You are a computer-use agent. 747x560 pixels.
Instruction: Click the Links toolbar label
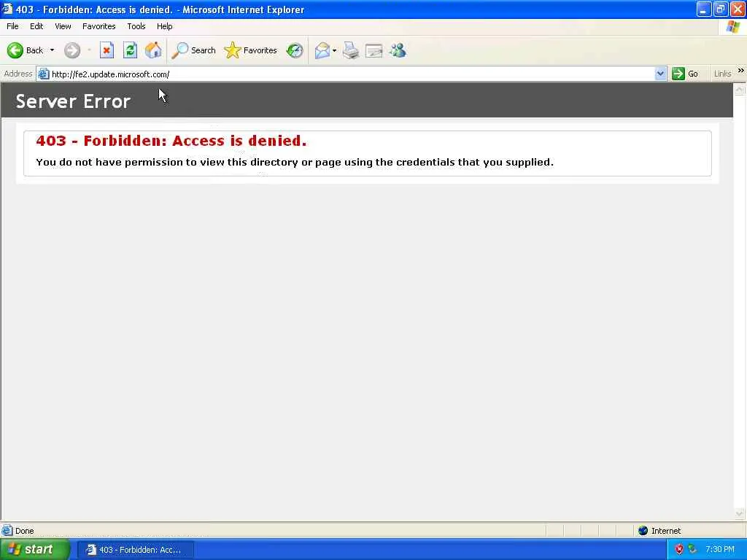(x=723, y=74)
